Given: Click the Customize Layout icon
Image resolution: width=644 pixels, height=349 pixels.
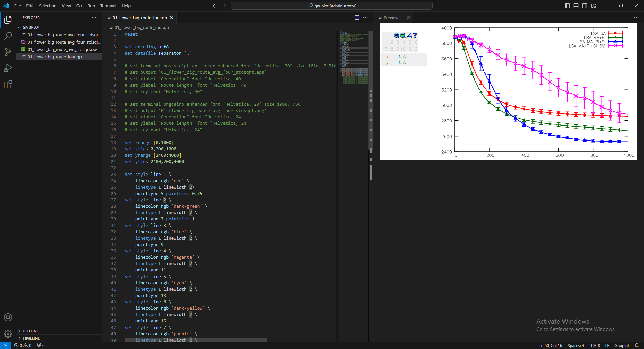Looking at the screenshot, I should click(594, 6).
